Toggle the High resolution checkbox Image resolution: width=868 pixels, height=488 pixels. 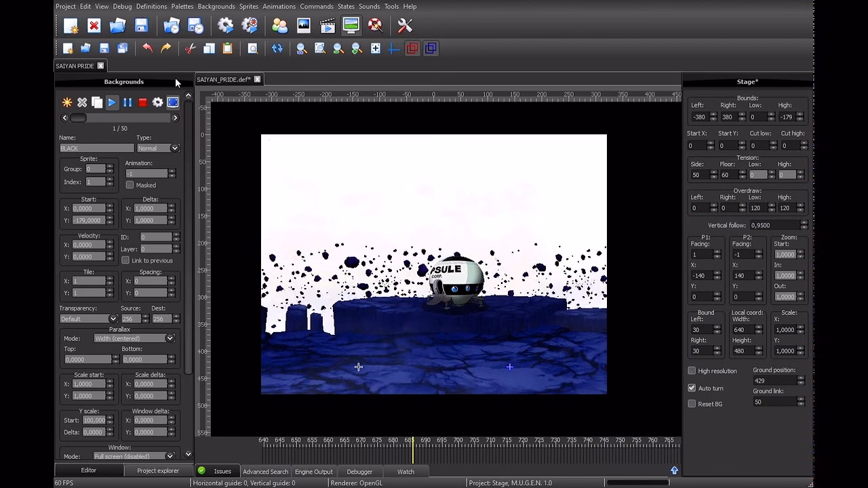point(692,371)
